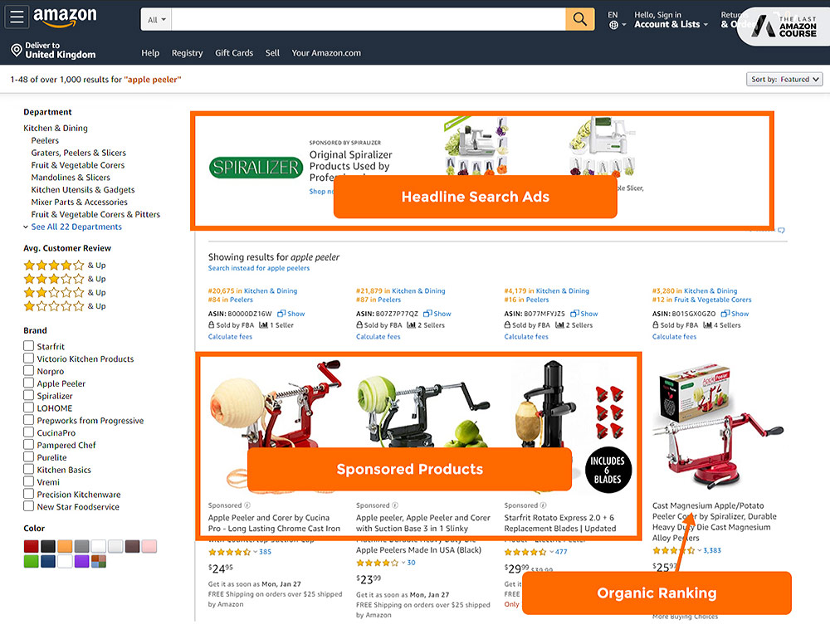Select the 4 stars & up rating filter
The image size is (830, 644).
coord(65,265)
